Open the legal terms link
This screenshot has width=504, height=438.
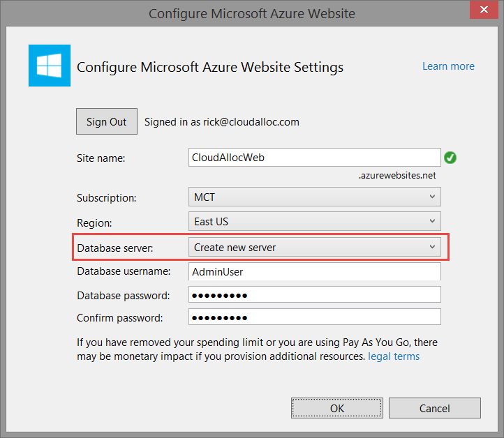[x=394, y=356]
